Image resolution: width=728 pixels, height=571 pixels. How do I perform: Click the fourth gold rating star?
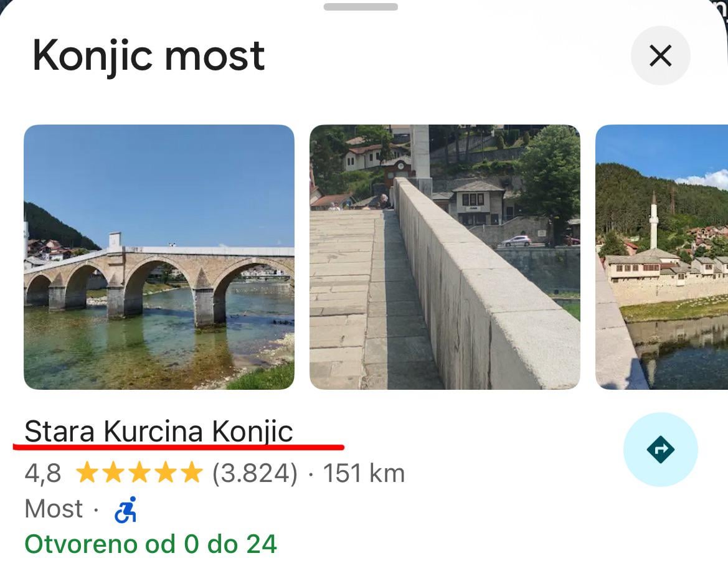click(x=164, y=474)
